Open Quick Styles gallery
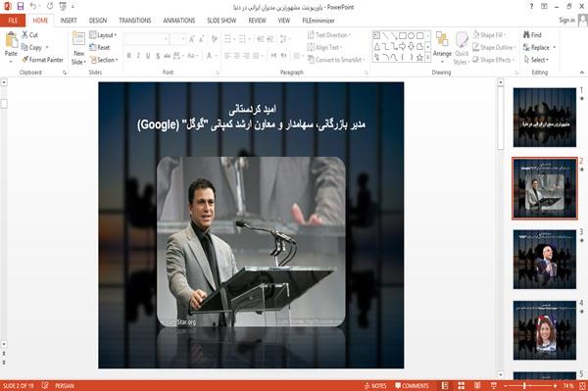588x391 pixels. (x=462, y=48)
